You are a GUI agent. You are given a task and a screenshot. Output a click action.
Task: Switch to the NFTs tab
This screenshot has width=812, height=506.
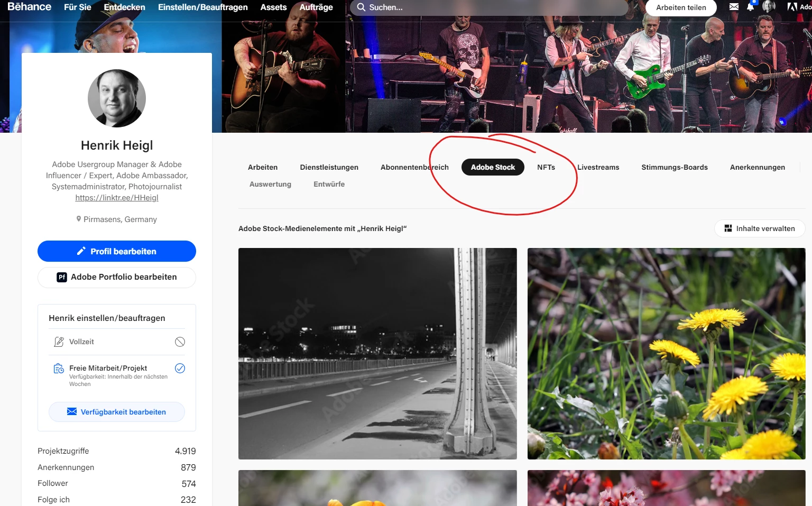pos(546,167)
